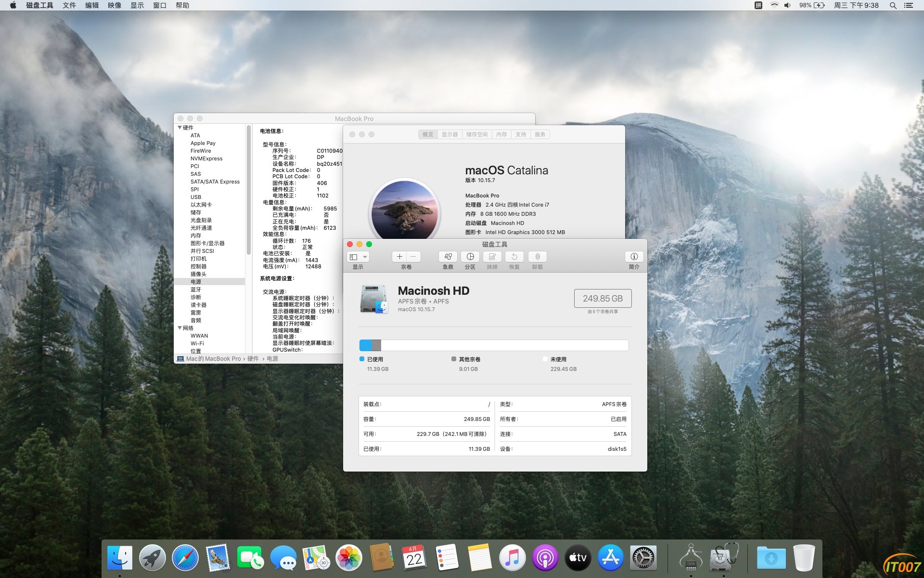
Task: Open the 窗口 menu
Action: click(x=160, y=5)
